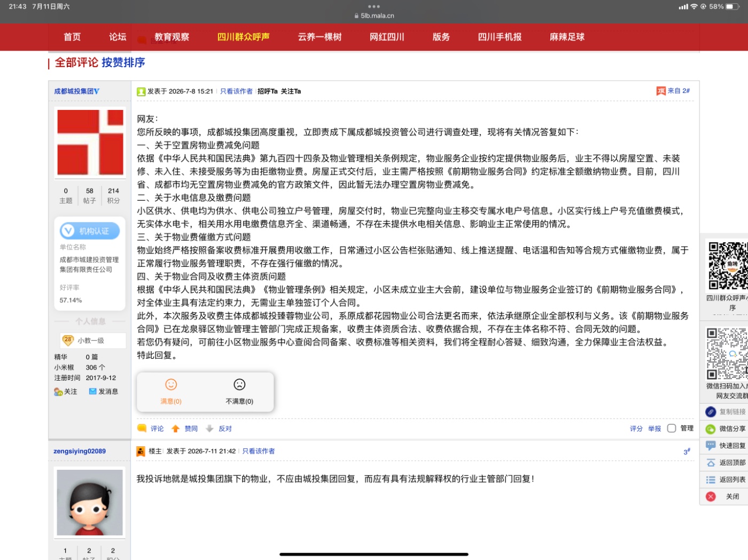Open the 评论 comment bubble icon

[x=142, y=428]
